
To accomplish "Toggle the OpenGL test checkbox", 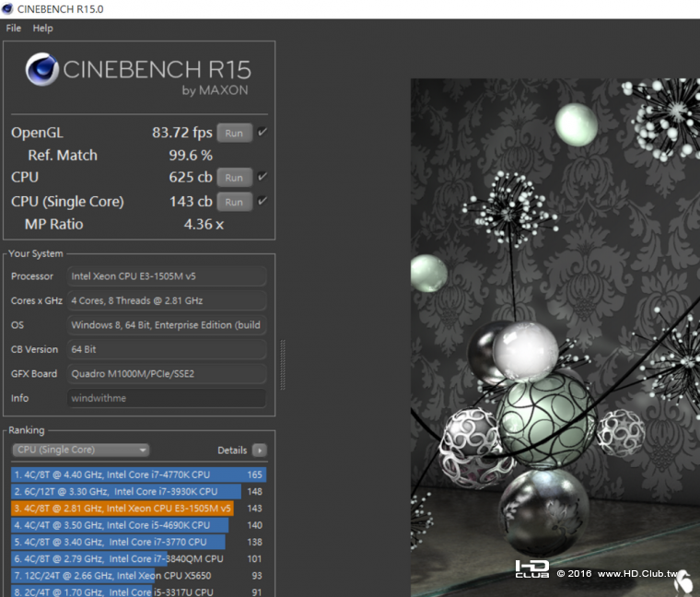I will pyautogui.click(x=262, y=133).
